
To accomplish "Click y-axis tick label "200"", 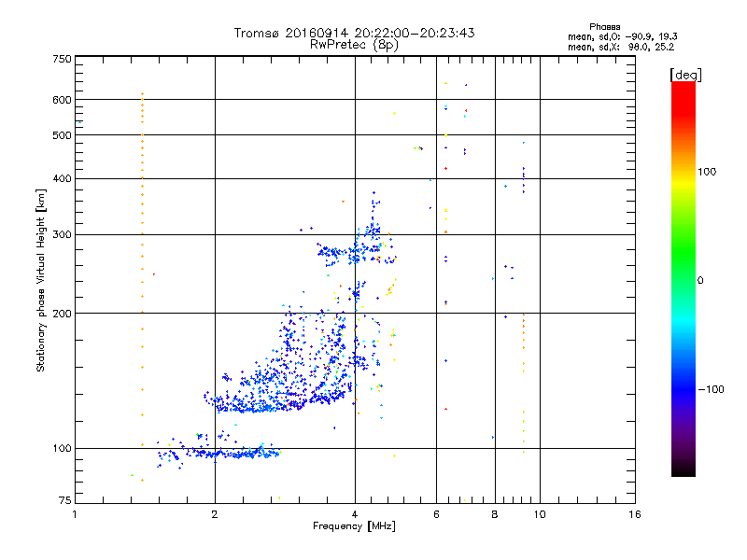I will pos(62,314).
